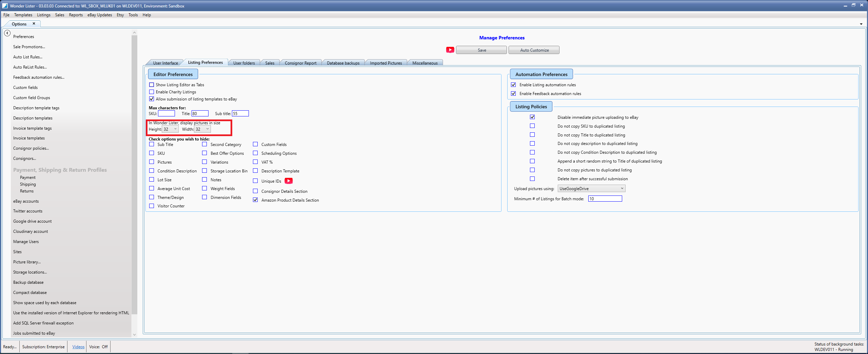Check the Scheduling Options hide option
The image size is (868, 354).
tap(255, 153)
